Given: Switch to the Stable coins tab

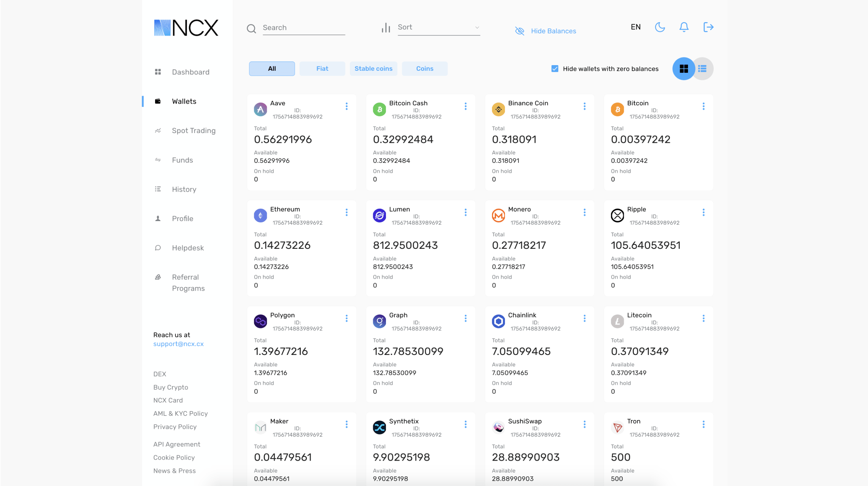Looking at the screenshot, I should pos(373,68).
